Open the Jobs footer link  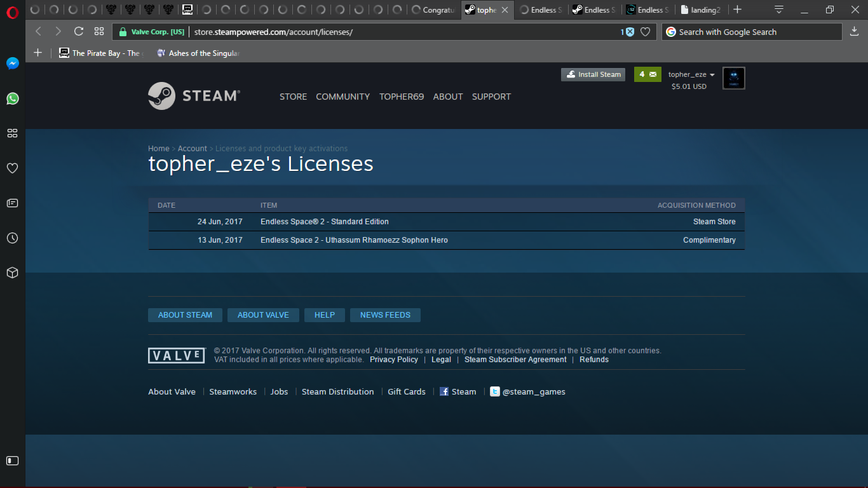(279, 392)
